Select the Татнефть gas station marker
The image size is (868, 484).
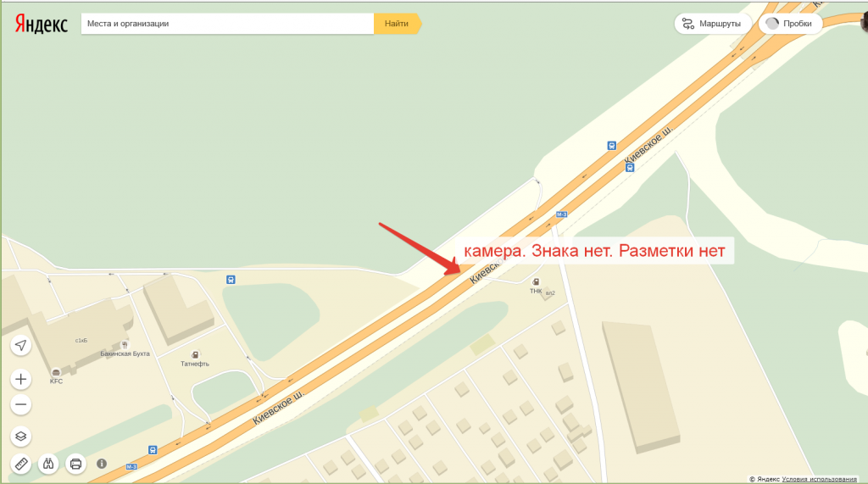[x=195, y=355]
